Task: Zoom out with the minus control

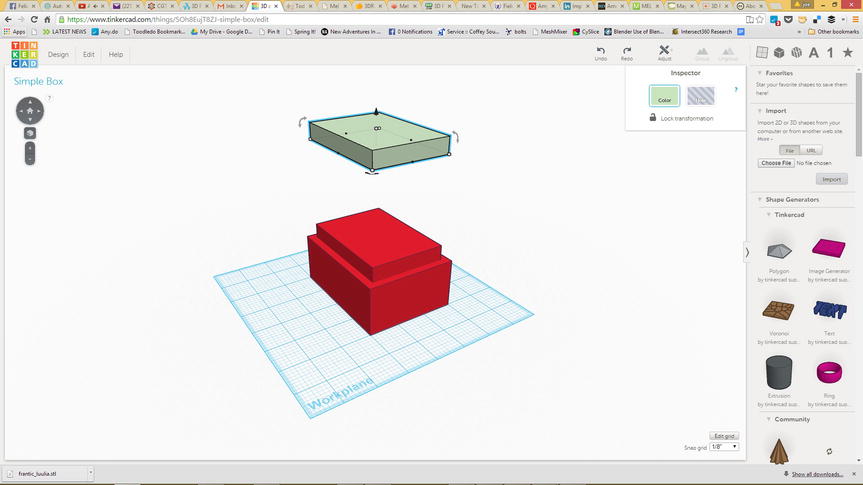Action: coord(30,159)
